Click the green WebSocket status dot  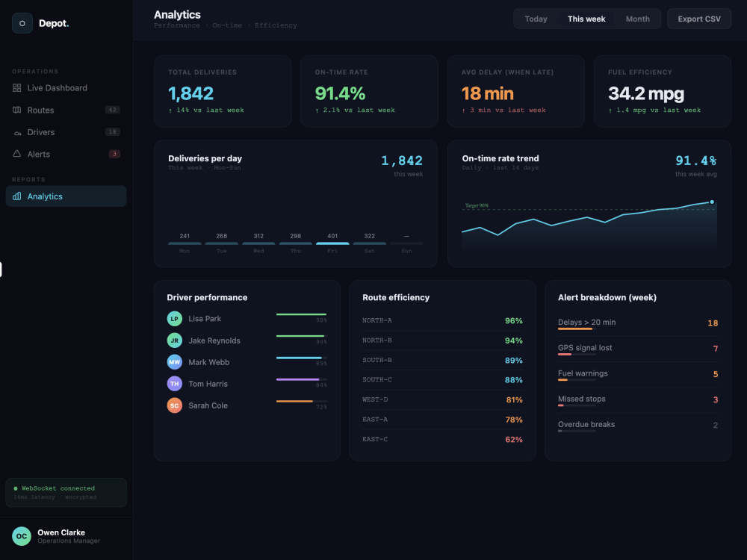click(16, 488)
